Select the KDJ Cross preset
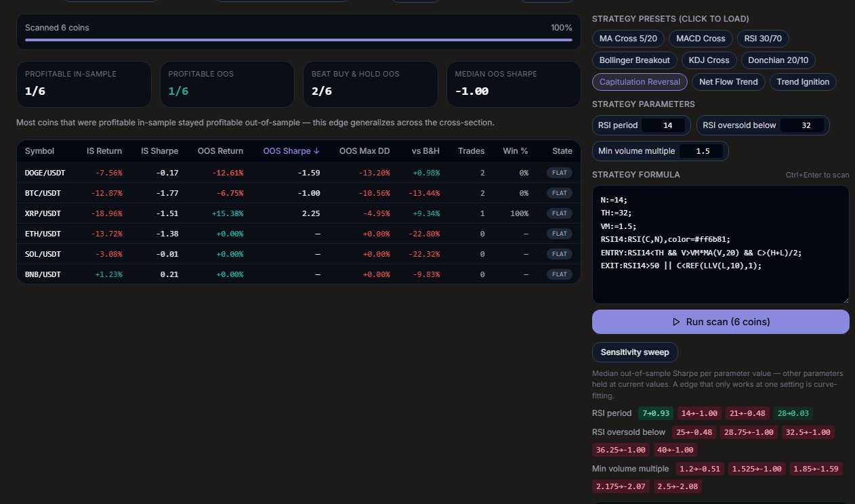 tap(709, 60)
